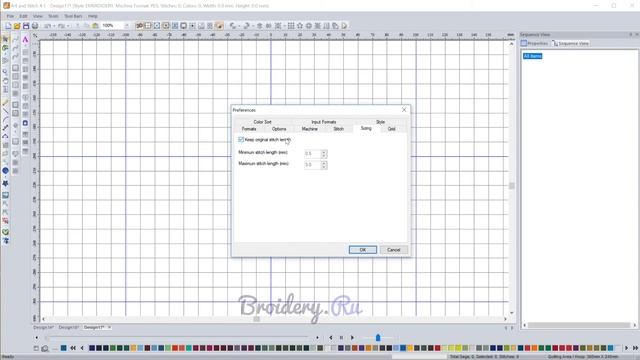This screenshot has width=640, height=360.
Task: Click the undo icon in top toolbar
Action: [x=48, y=26]
